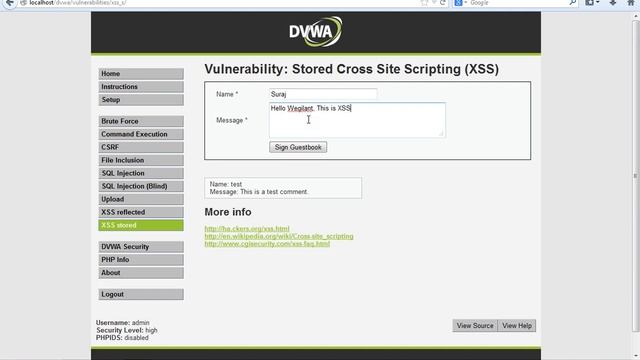The image size is (640, 360).
Task: Click the Message box resize grip
Action: point(441,133)
